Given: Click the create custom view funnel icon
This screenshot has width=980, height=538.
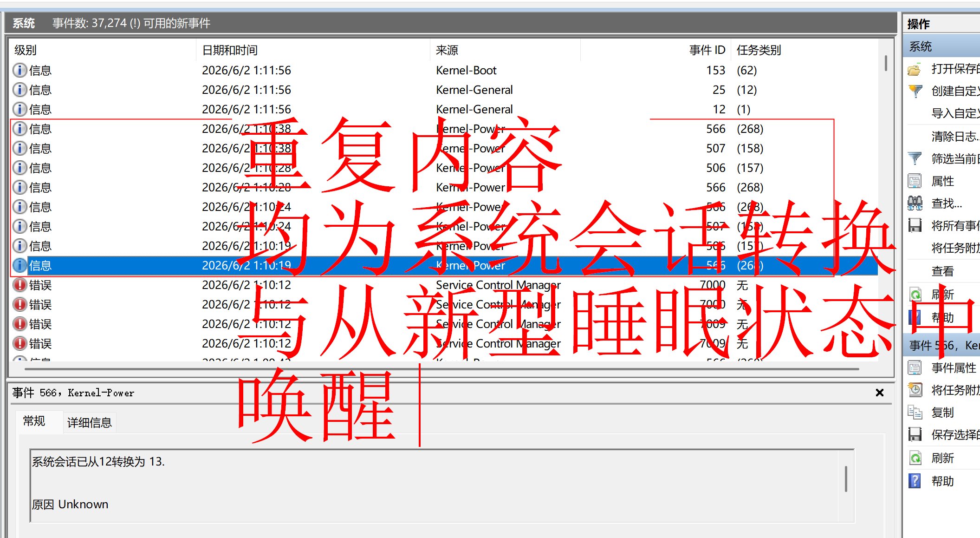Looking at the screenshot, I should [x=915, y=91].
